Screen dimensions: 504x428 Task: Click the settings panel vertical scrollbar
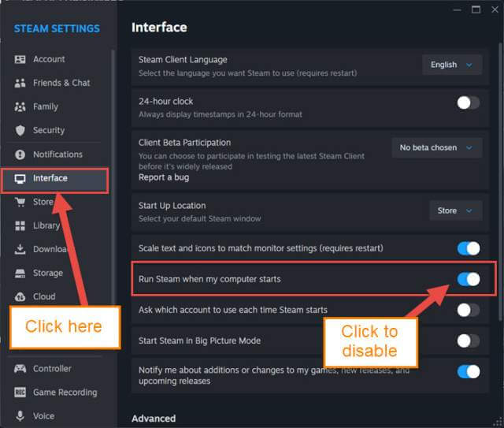click(500, 181)
